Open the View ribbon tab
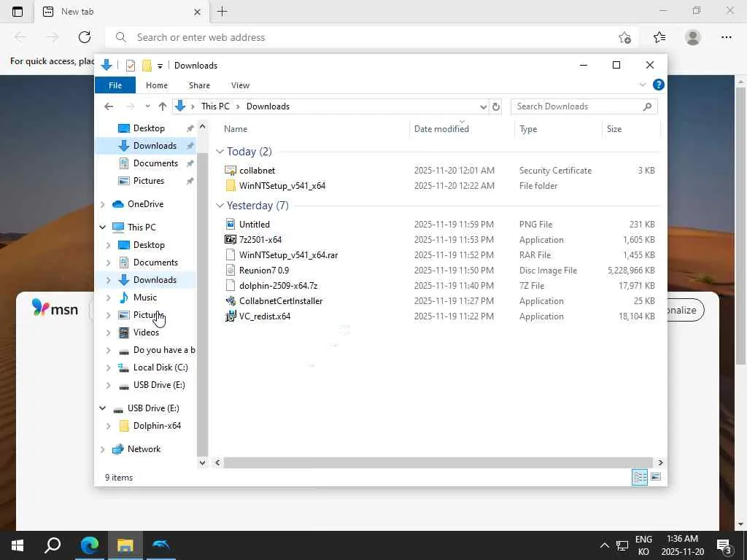Image resolution: width=747 pixels, height=560 pixels. (x=240, y=85)
